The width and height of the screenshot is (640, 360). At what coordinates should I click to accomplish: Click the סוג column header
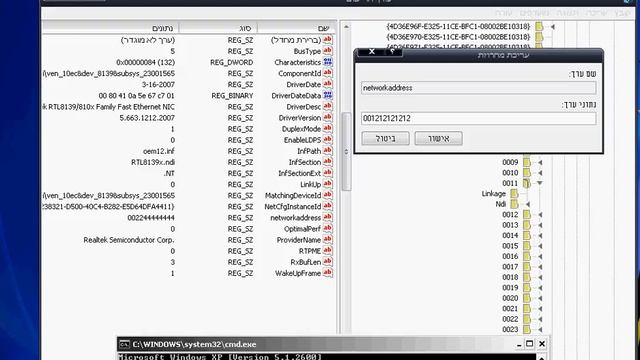pyautogui.click(x=218, y=28)
